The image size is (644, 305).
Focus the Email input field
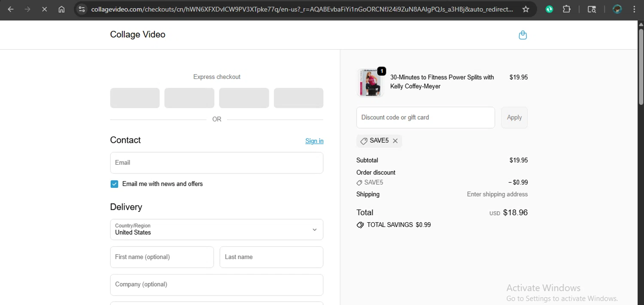[216, 163]
